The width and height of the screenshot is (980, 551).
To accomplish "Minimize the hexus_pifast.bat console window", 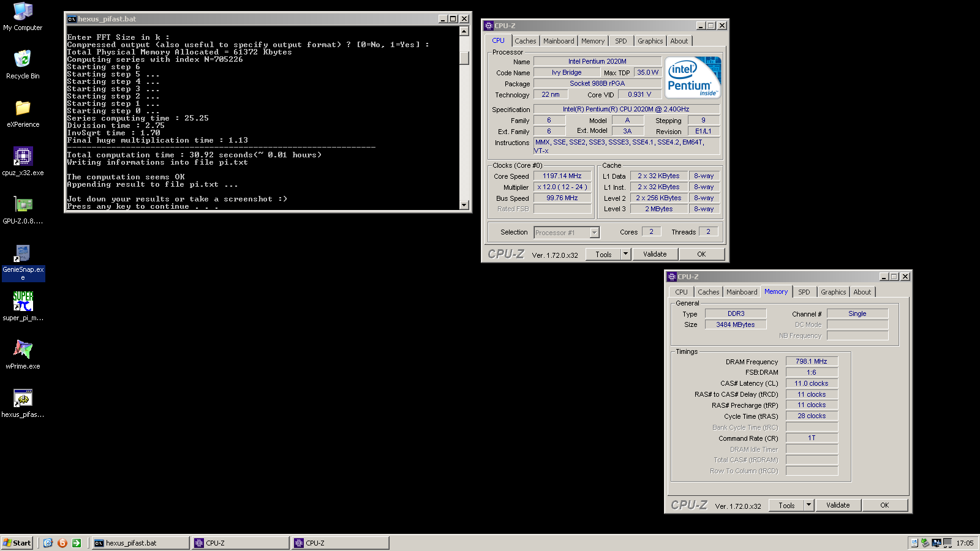I will (x=442, y=19).
